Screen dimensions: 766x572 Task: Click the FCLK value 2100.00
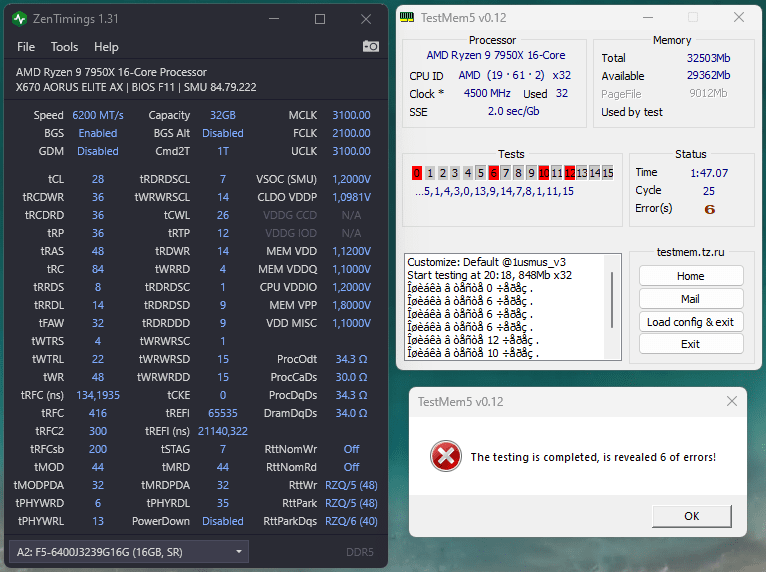(351, 133)
